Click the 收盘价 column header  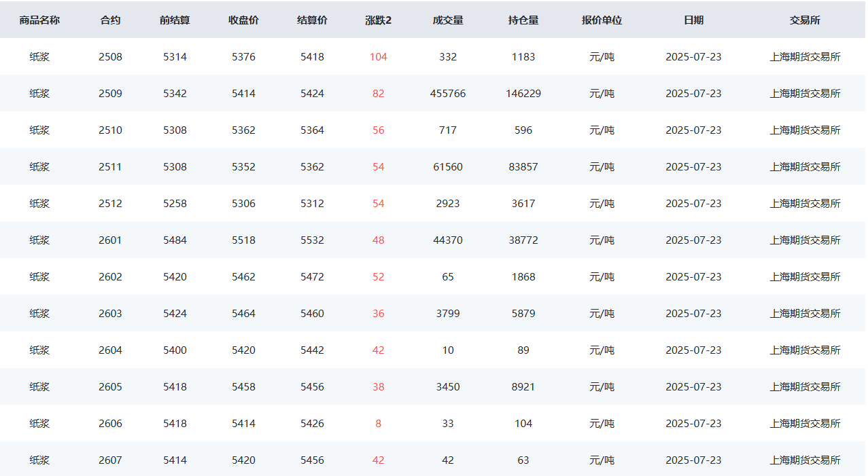click(243, 20)
